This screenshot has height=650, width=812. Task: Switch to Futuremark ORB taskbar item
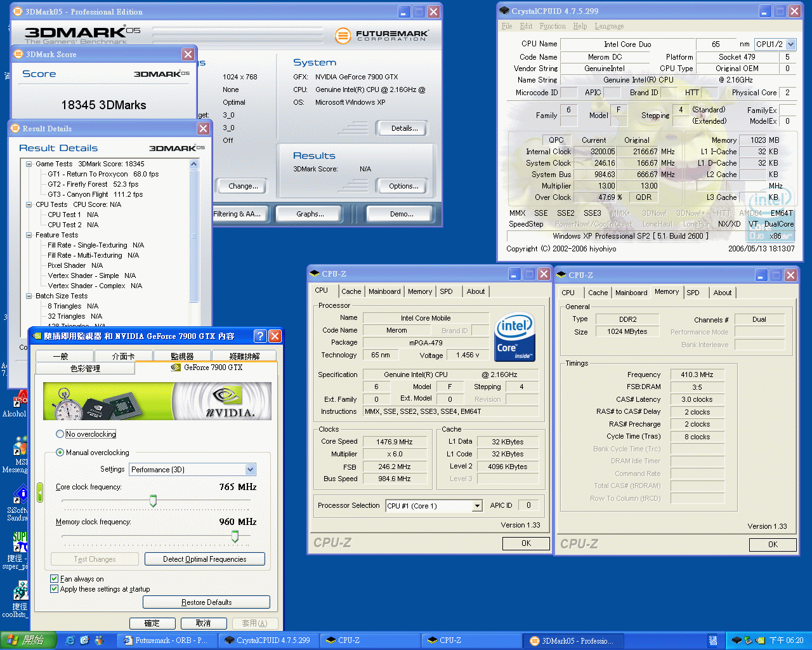tap(167, 640)
